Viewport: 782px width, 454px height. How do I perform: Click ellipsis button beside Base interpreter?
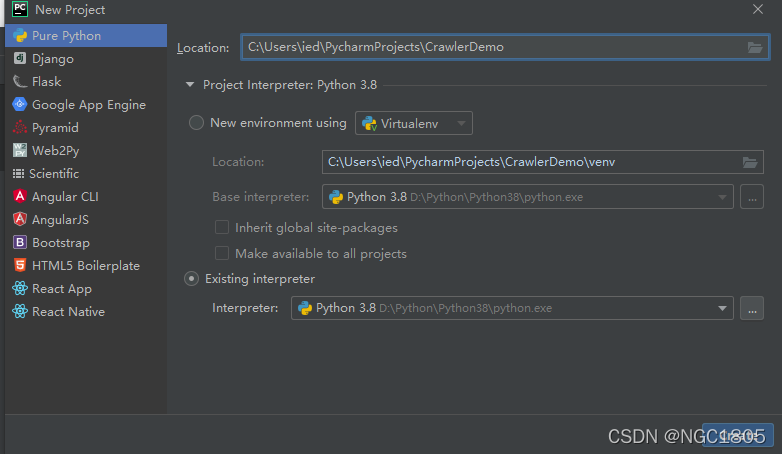[752, 197]
